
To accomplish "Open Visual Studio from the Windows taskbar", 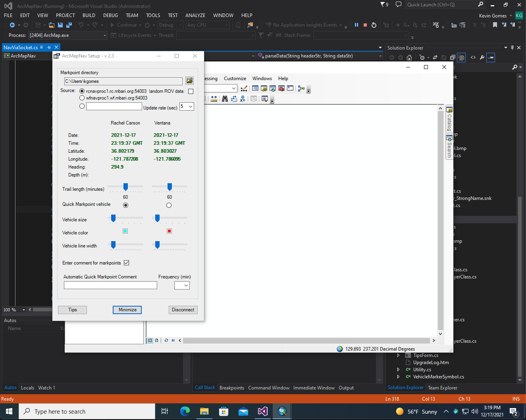I will [263, 411].
